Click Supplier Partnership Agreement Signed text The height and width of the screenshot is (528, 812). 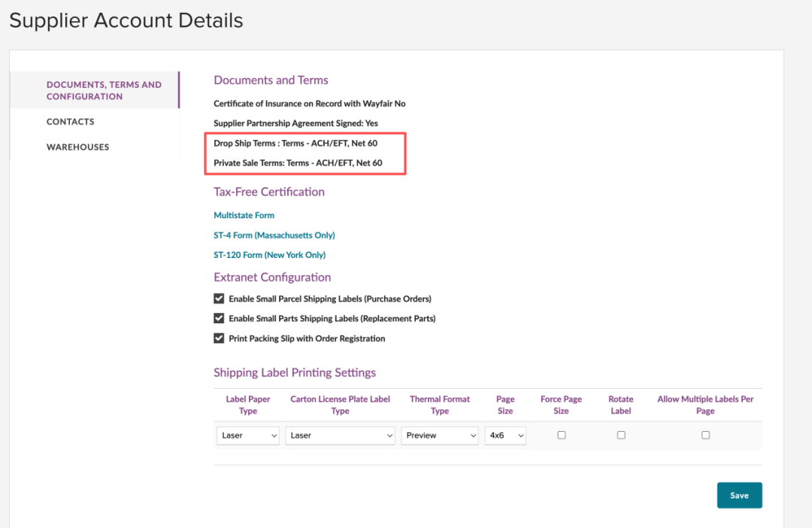pyautogui.click(x=295, y=123)
